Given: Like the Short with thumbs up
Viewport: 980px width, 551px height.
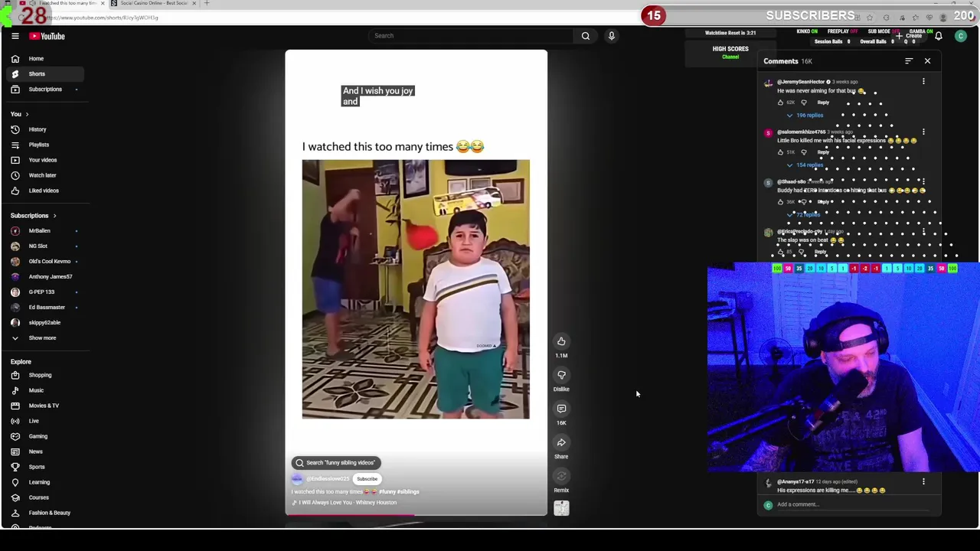Looking at the screenshot, I should 561,341.
